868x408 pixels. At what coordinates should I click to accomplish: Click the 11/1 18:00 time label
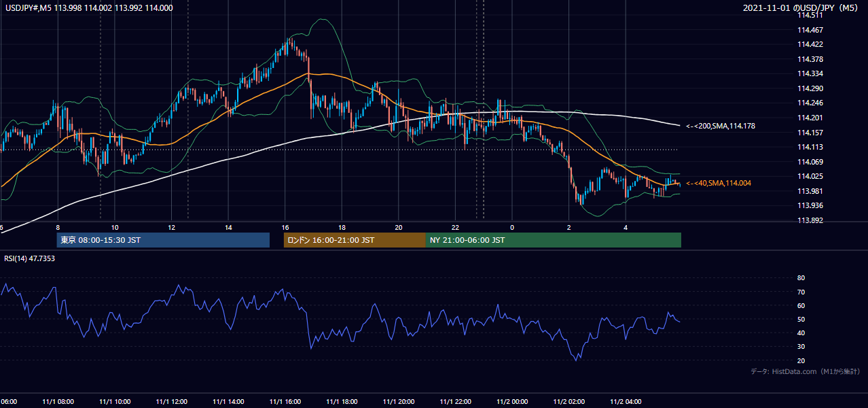tap(342, 402)
